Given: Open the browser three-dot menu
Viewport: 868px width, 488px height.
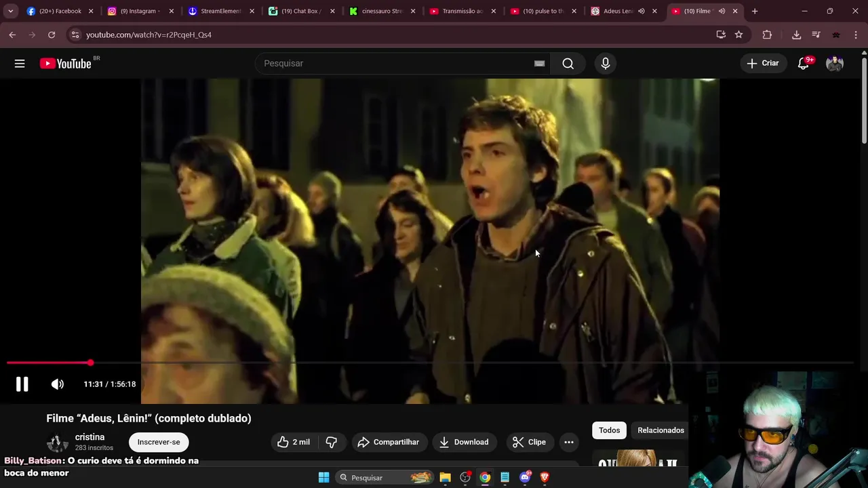Looking at the screenshot, I should [x=856, y=35].
